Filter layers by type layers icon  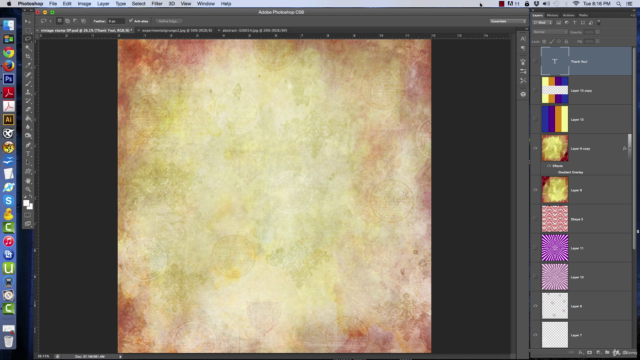pos(575,23)
